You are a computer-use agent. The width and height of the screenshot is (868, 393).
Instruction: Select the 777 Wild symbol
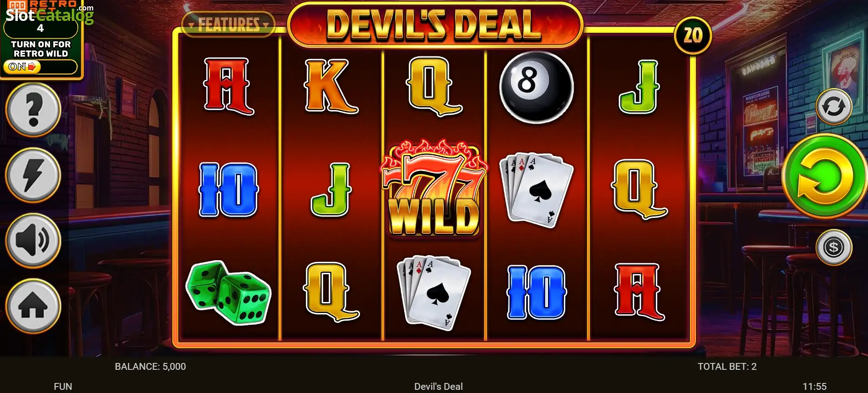[x=434, y=189]
